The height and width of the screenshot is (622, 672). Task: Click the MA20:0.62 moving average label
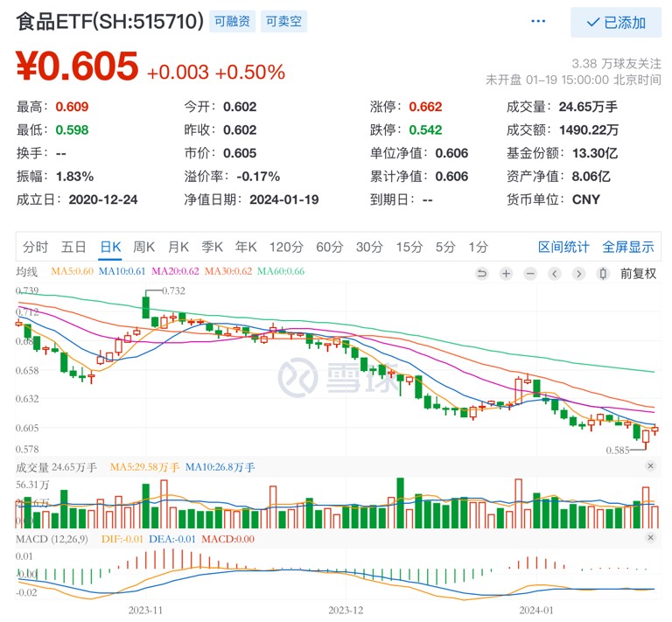point(175,271)
